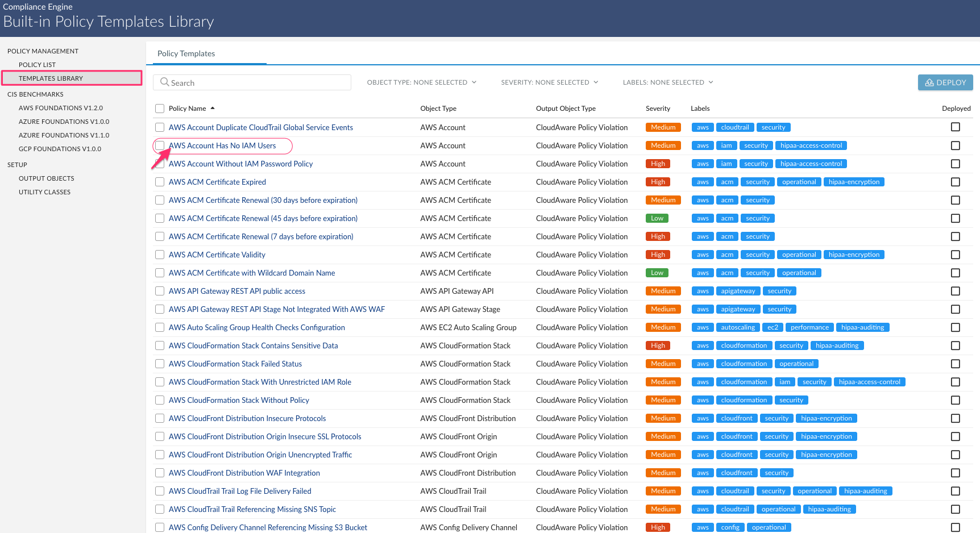Viewport: 980px width, 533px height.
Task: Click High severity badge for ACM Certificate Expired
Action: (658, 182)
